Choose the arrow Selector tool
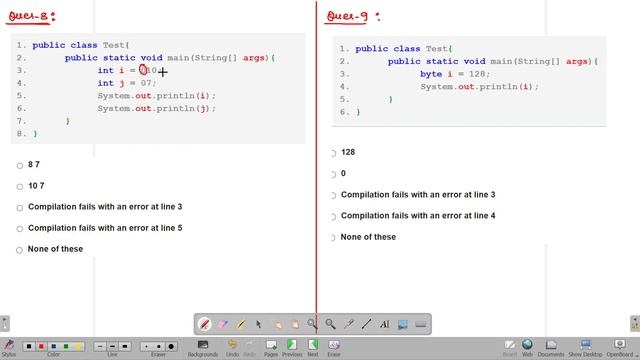Viewport: 640px width, 360px height. coord(259,324)
